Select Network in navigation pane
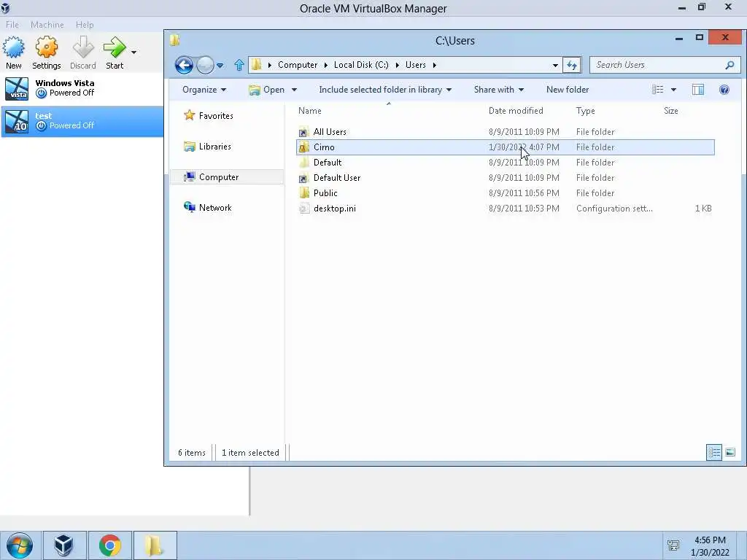This screenshot has height=560, width=747. [x=208, y=208]
